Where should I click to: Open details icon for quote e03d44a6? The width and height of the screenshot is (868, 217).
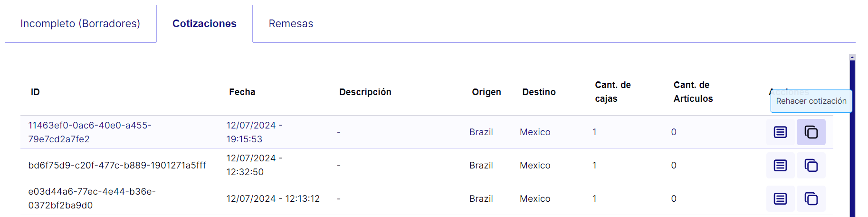[x=780, y=198]
